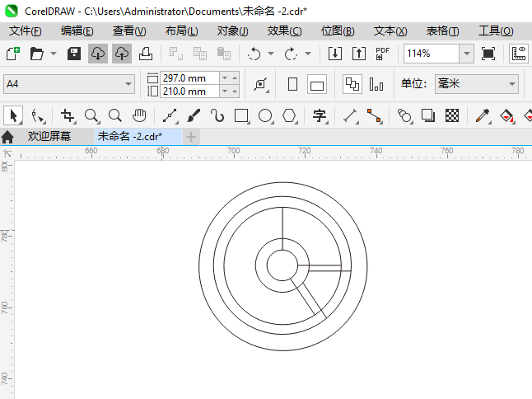
Task: Select the Pick tool
Action: click(13, 115)
